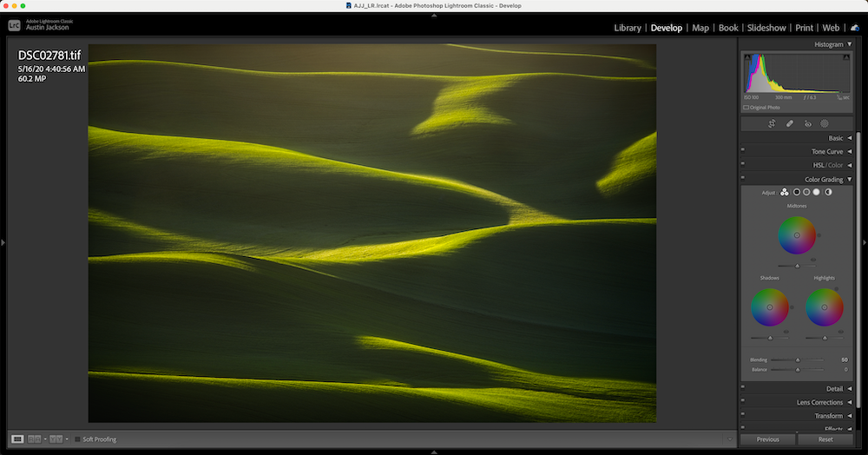Viewport: 868px width, 455px height.
Task: Toggle the Tone Curve panel switch
Action: pyautogui.click(x=743, y=149)
